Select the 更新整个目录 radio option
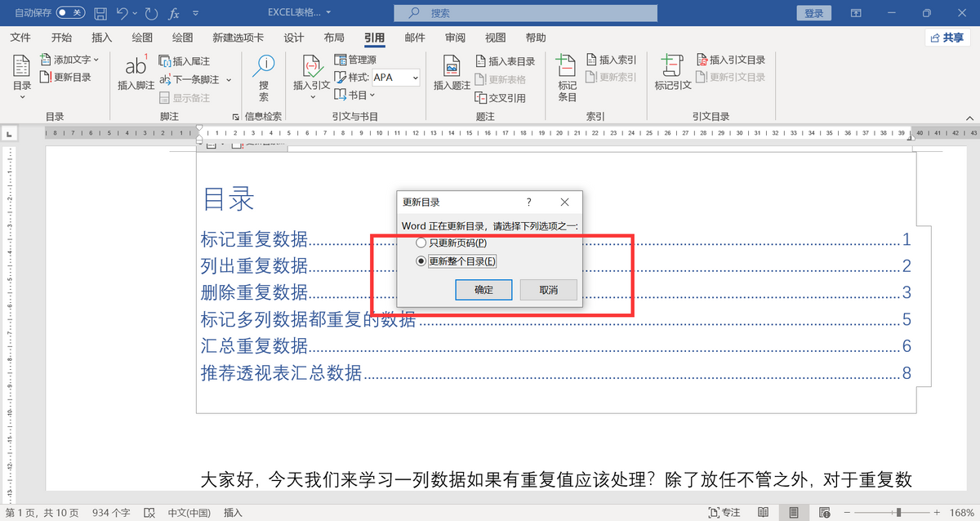The width and height of the screenshot is (980, 521). (421, 261)
